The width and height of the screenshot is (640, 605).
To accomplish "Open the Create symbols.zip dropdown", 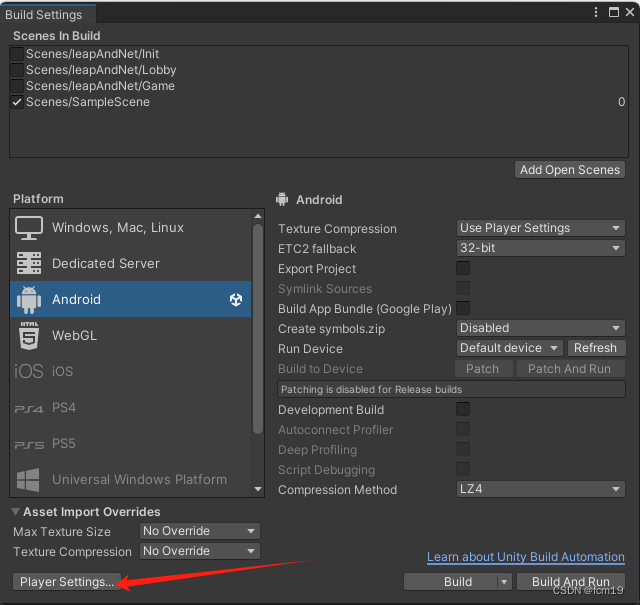I will click(x=540, y=328).
